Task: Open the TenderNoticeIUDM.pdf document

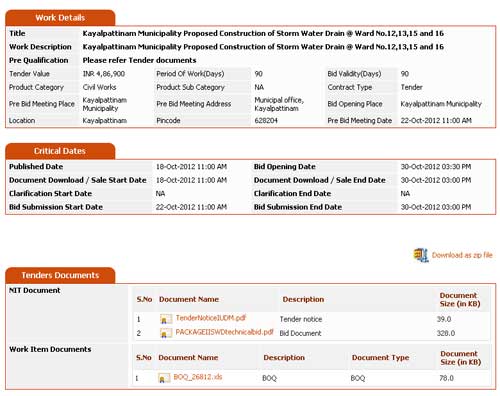Action: point(211,318)
